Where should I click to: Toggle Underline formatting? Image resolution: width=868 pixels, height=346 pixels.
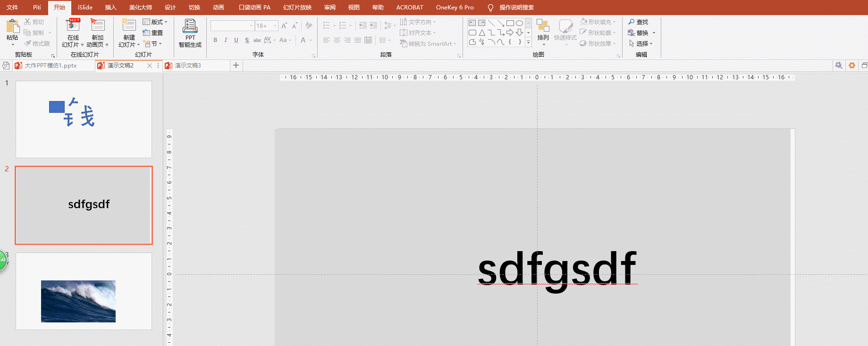tap(236, 40)
